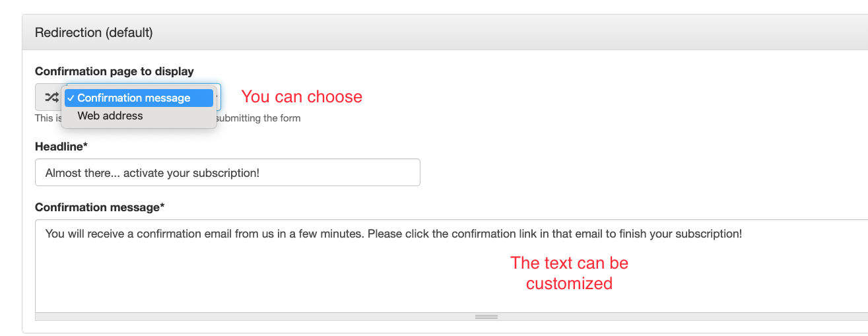Choose the Web address option
This screenshot has width=868, height=336.
(110, 116)
